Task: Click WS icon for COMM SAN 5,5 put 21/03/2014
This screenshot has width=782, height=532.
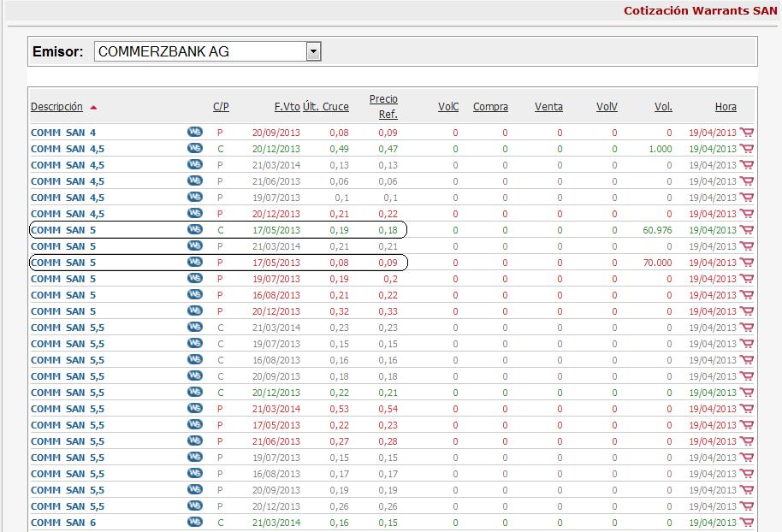Action: click(195, 408)
